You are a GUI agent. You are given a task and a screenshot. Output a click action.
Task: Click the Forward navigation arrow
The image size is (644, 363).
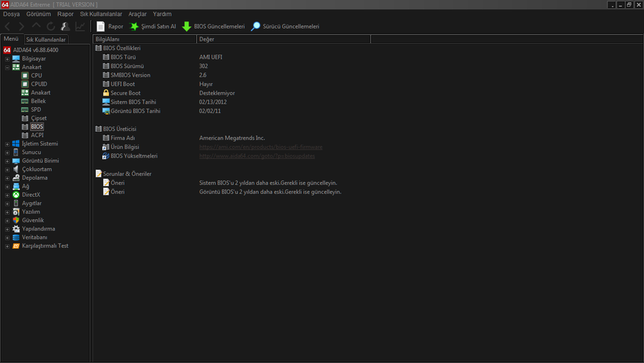click(x=21, y=26)
